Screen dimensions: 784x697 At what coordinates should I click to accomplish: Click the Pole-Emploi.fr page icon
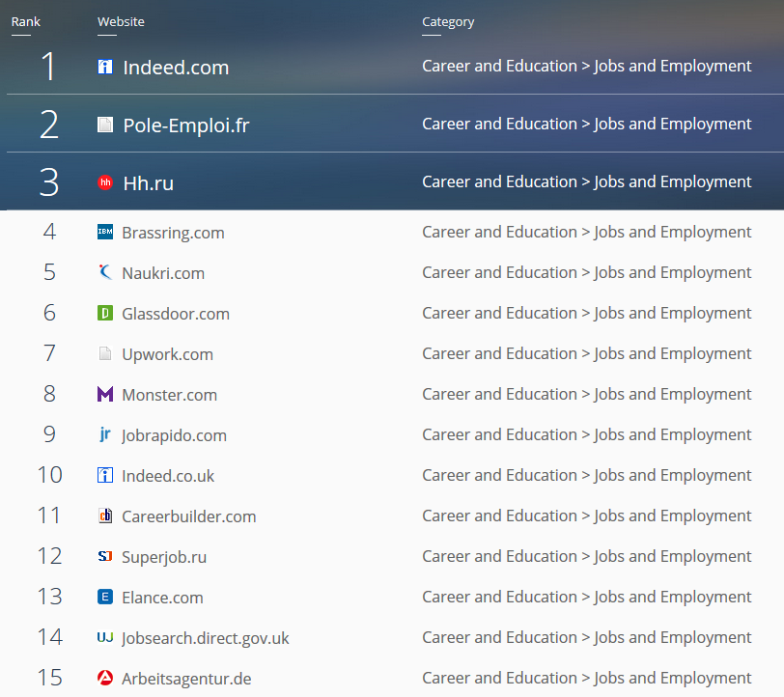click(x=105, y=125)
